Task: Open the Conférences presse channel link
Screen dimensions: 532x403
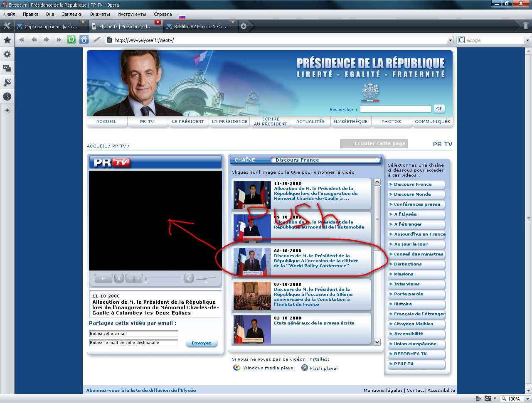Action: pos(417,204)
